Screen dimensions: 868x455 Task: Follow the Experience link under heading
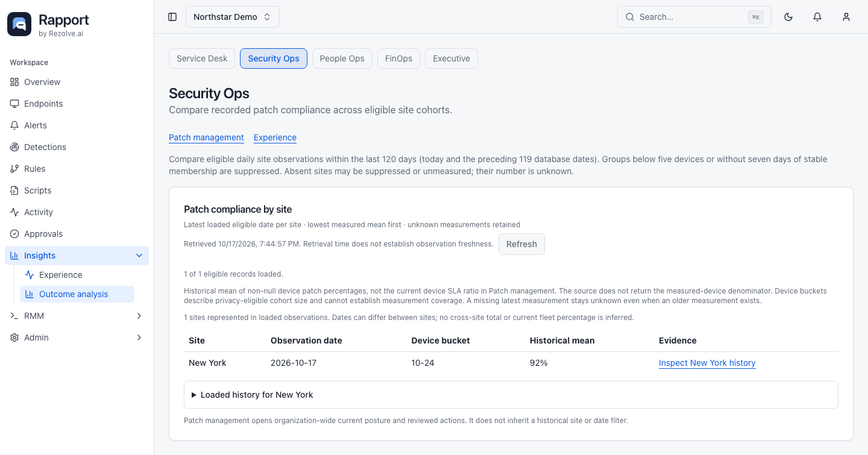275,137
